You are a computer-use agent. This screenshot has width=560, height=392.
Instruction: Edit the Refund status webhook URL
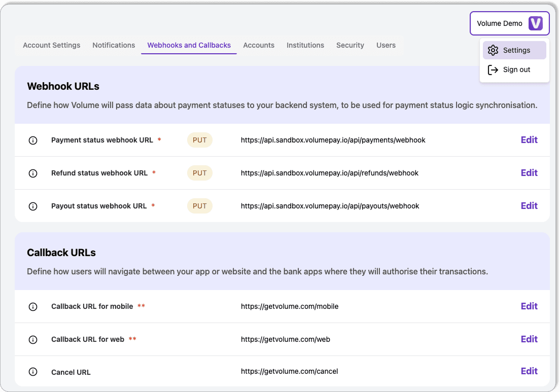tap(529, 173)
